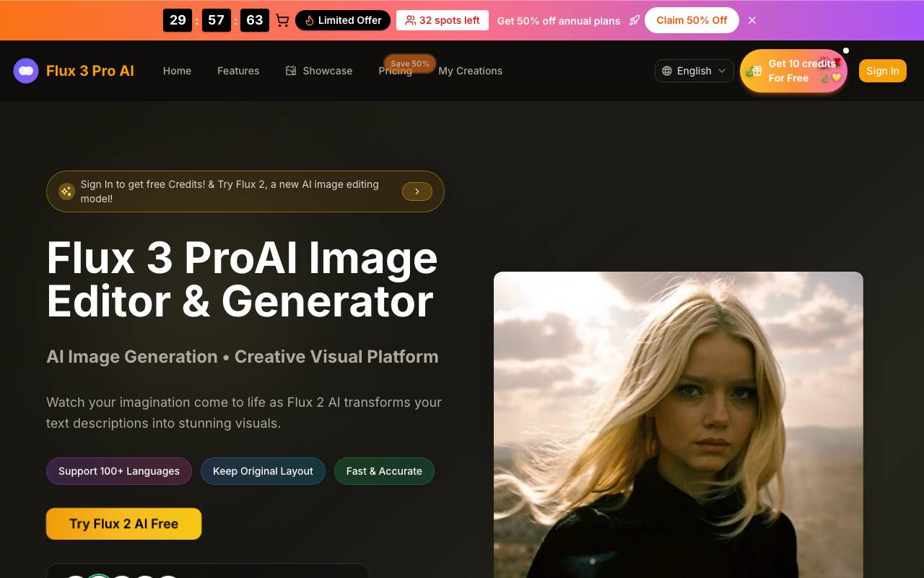This screenshot has width=924, height=578.
Task: Click the Flux 3 Pro AI logo icon
Action: point(26,71)
